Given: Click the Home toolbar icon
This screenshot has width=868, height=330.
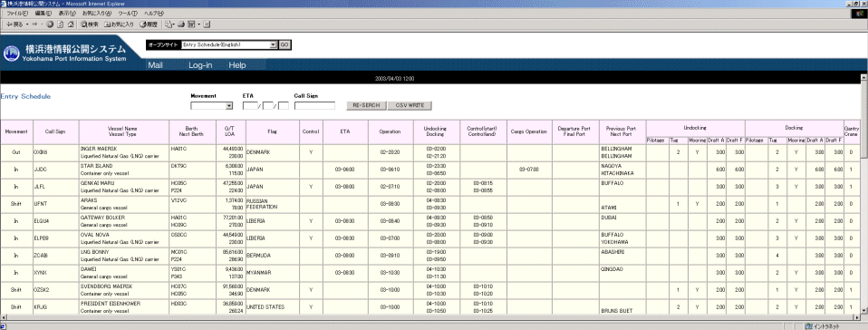Looking at the screenshot, I should click(x=71, y=24).
